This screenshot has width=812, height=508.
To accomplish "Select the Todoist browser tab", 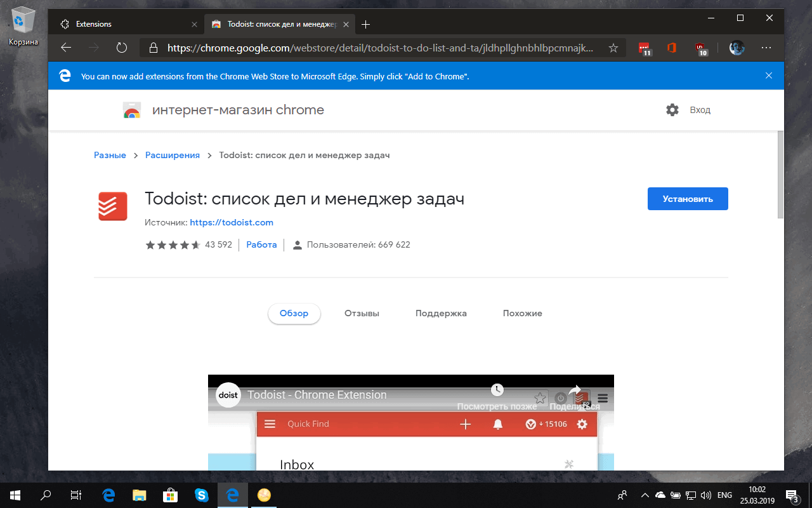I will click(x=280, y=24).
